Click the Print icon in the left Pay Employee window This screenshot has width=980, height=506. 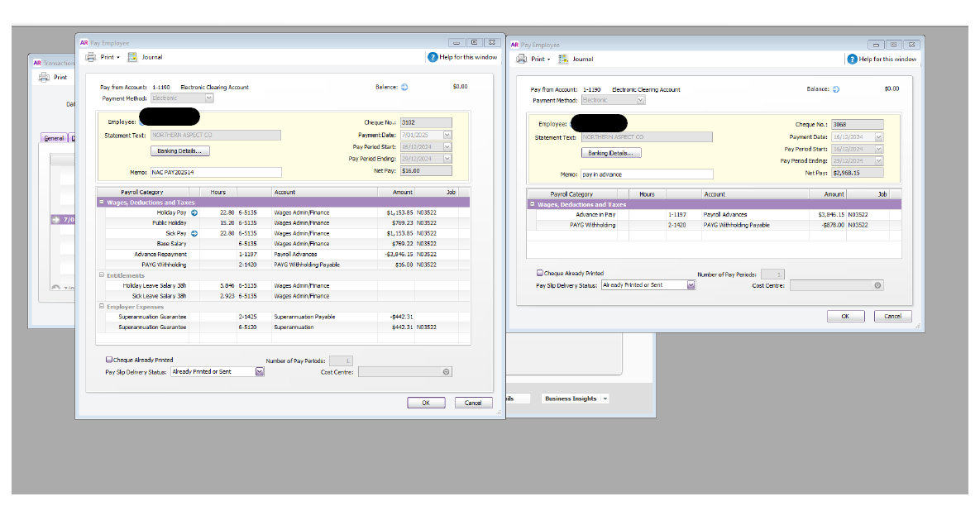(91, 56)
